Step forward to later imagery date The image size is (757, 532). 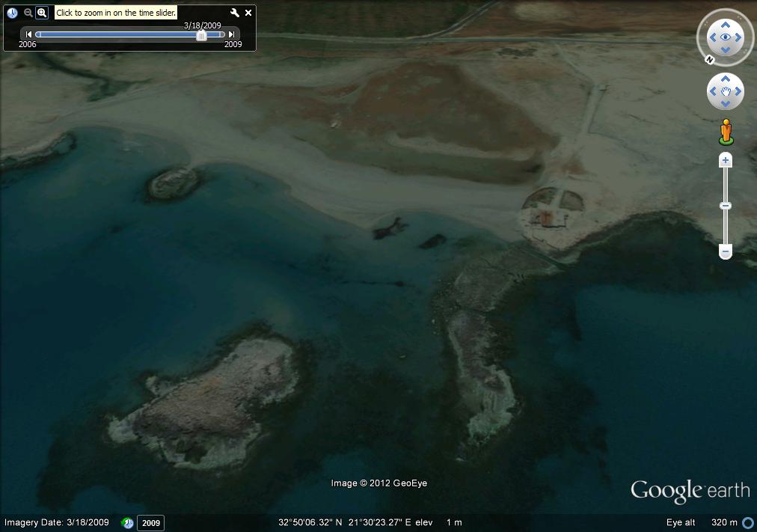point(232,34)
